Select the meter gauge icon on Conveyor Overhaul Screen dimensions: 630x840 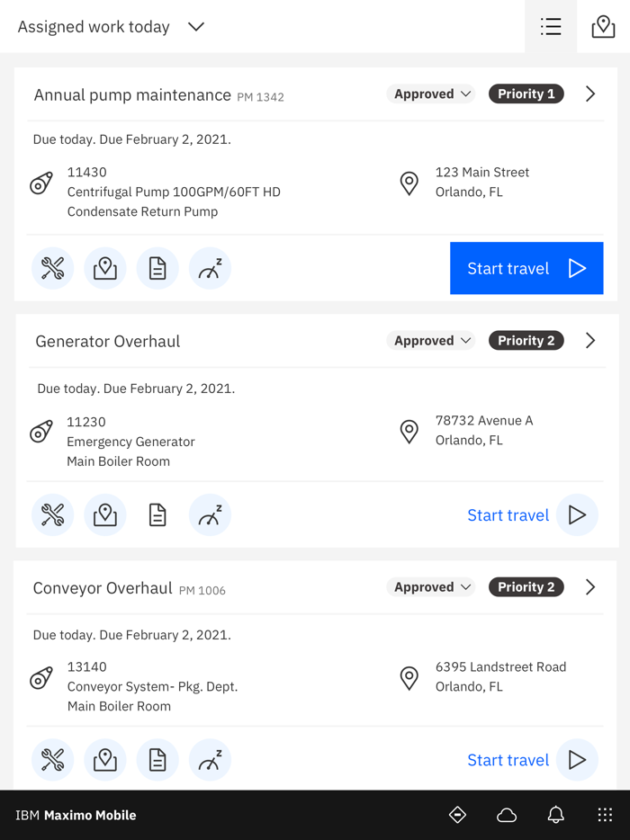(x=210, y=759)
